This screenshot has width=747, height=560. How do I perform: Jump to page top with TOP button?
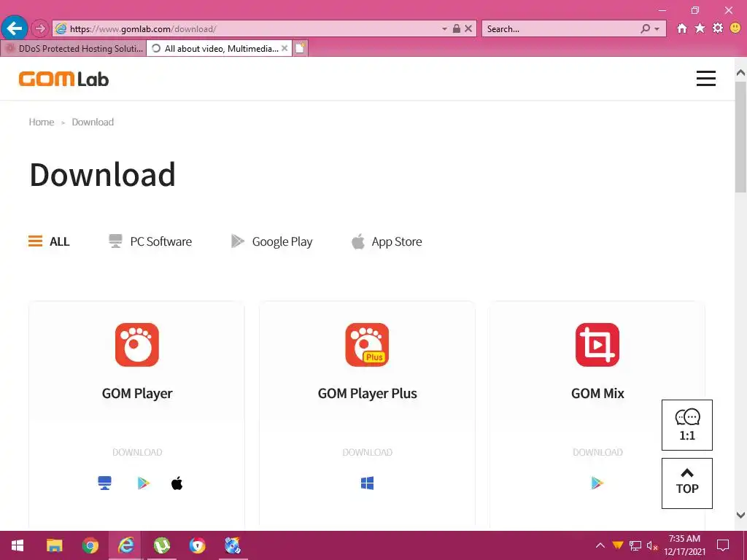(x=687, y=483)
